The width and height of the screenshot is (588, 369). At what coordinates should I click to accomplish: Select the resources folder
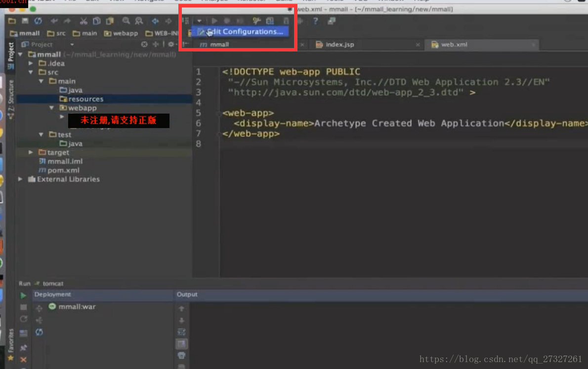(x=82, y=99)
